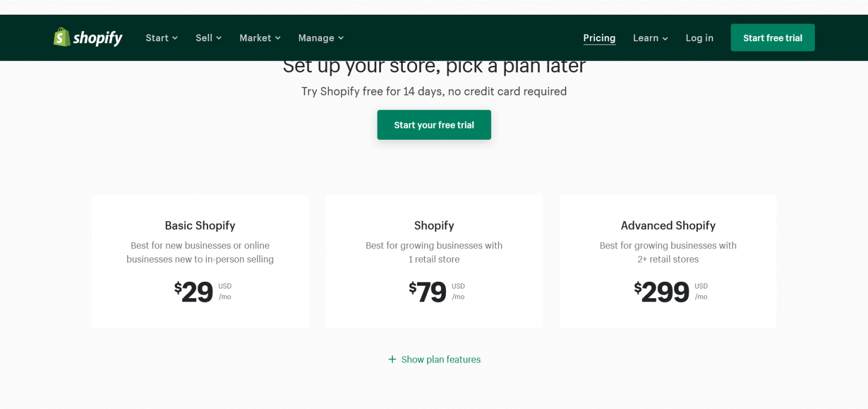Open the Market menu

tap(255, 38)
